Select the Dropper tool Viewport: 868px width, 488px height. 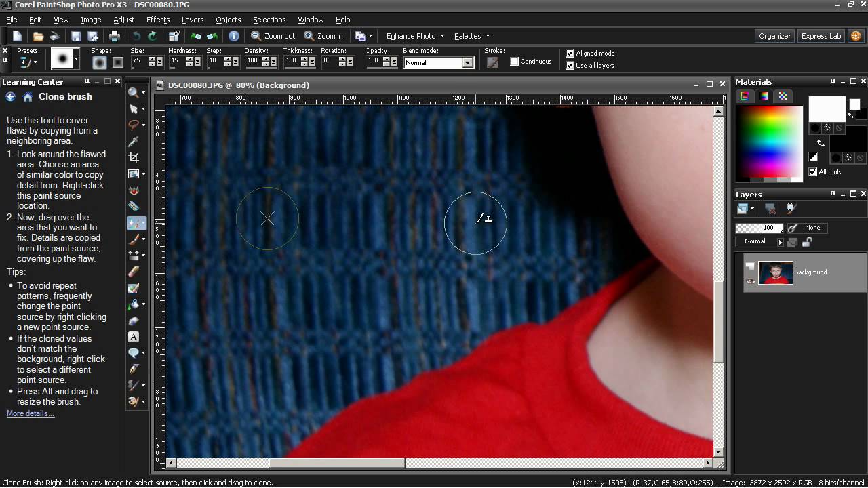point(134,142)
